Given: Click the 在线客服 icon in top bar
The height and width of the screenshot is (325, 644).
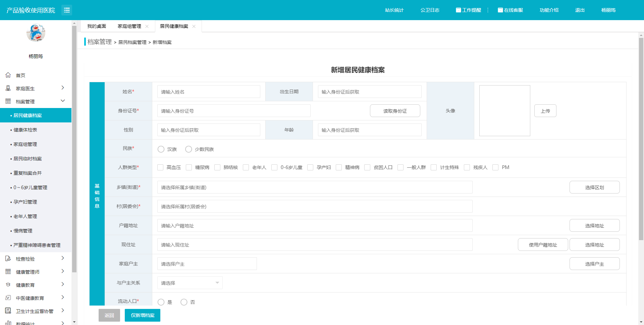Looking at the screenshot, I should click(x=500, y=10).
